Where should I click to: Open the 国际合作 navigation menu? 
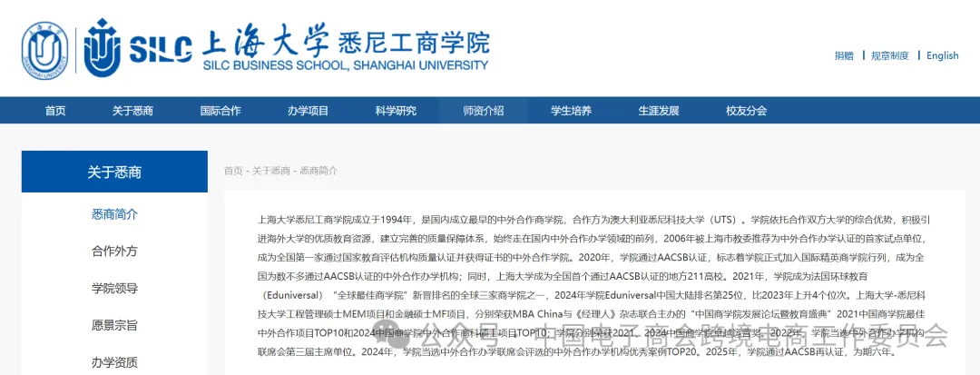[x=220, y=112]
